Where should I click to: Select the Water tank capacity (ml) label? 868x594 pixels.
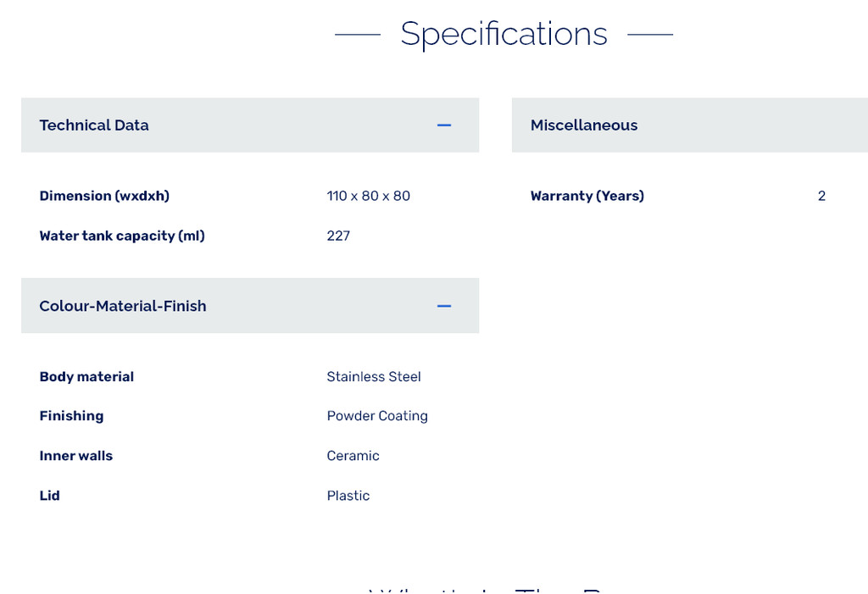(122, 236)
